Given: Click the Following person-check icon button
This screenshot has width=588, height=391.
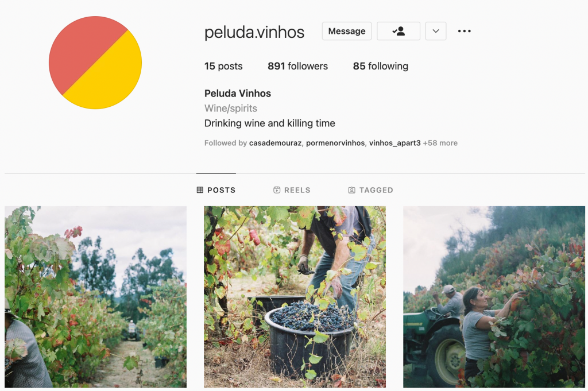Looking at the screenshot, I should coord(399,31).
